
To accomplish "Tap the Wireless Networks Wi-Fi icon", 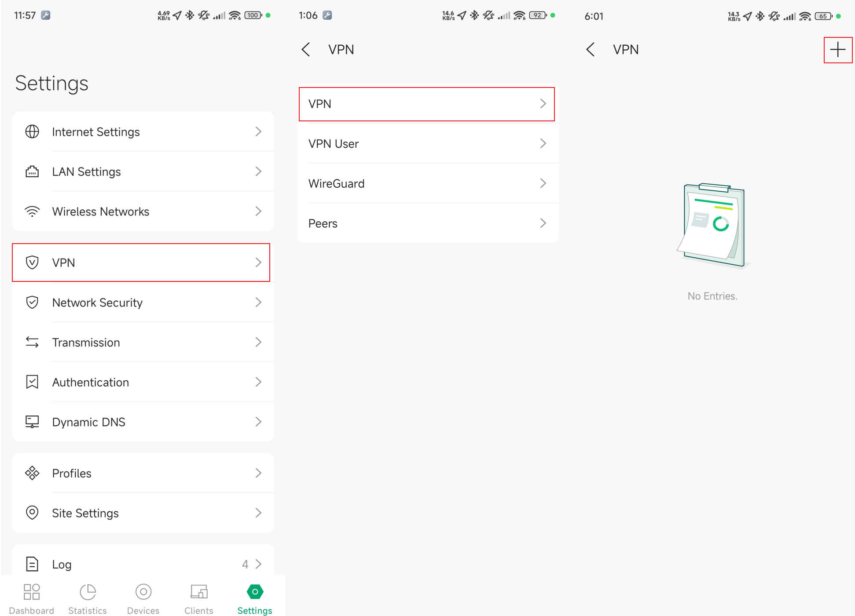I will coord(32,211).
